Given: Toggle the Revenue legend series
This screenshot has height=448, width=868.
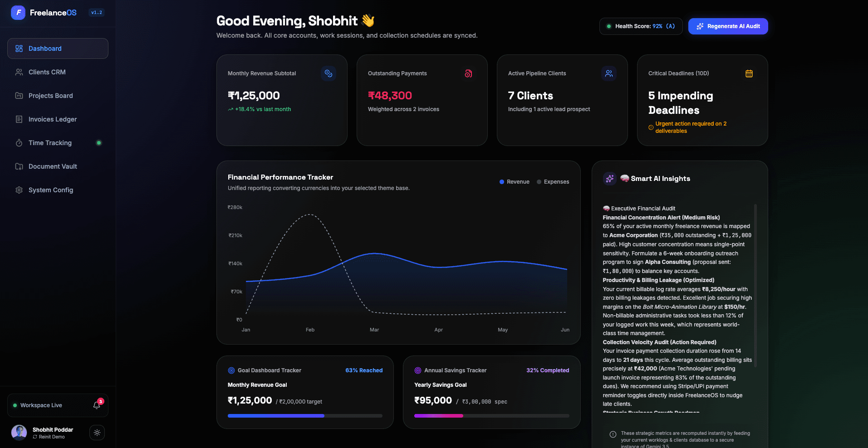Looking at the screenshot, I should click(x=515, y=182).
